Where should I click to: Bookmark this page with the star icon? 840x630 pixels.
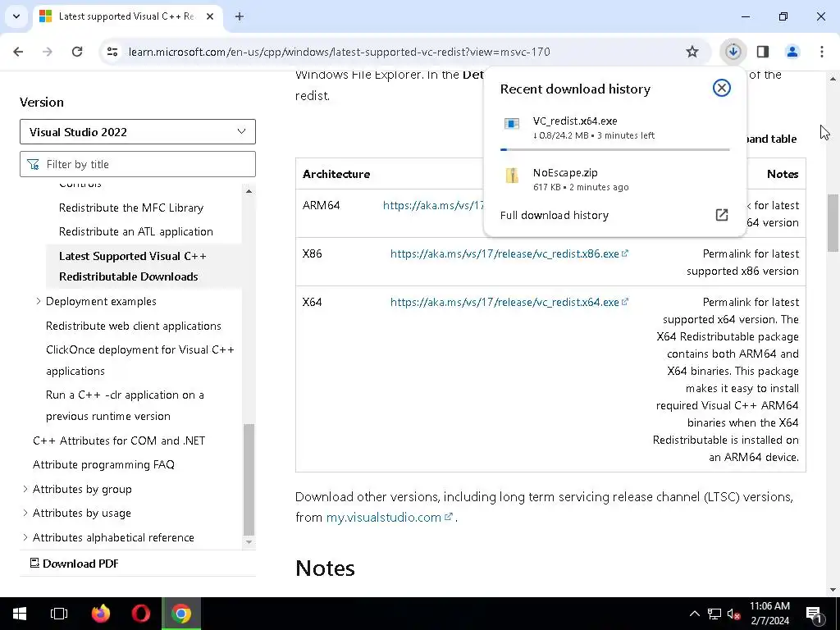click(x=692, y=52)
